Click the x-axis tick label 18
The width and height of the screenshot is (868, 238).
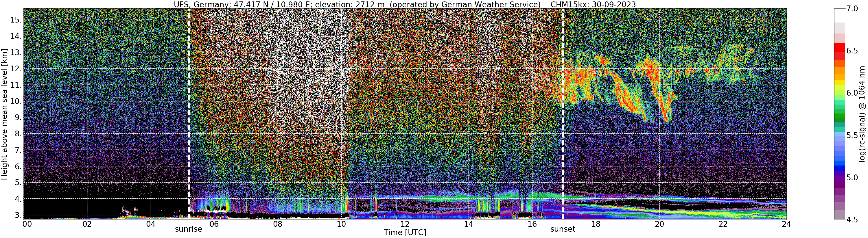pyautogui.click(x=596, y=224)
